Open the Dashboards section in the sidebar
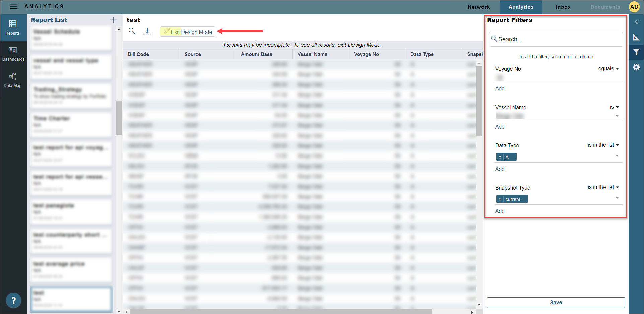Viewport: 644px width, 314px height. 13,54
